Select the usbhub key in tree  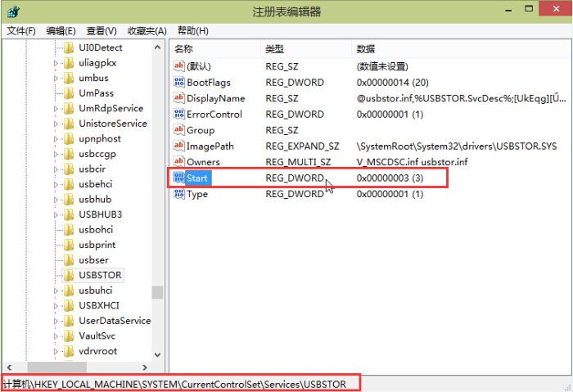pyautogui.click(x=95, y=199)
